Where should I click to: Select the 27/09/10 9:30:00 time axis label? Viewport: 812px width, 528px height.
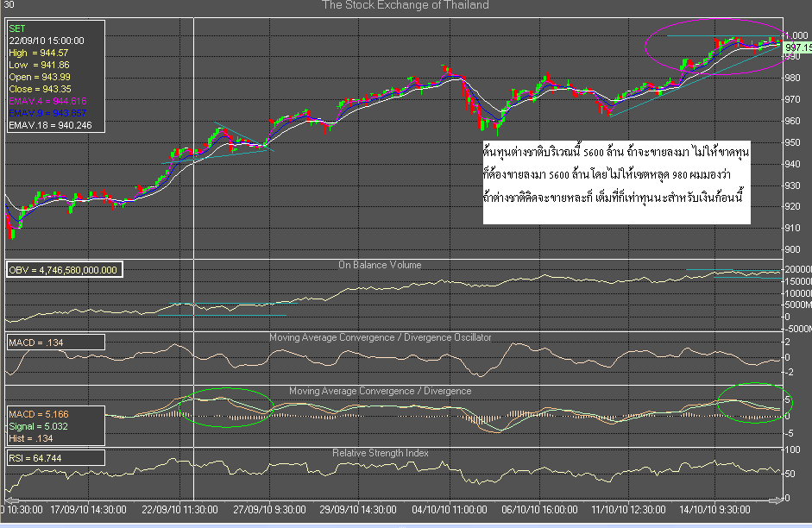click(269, 509)
